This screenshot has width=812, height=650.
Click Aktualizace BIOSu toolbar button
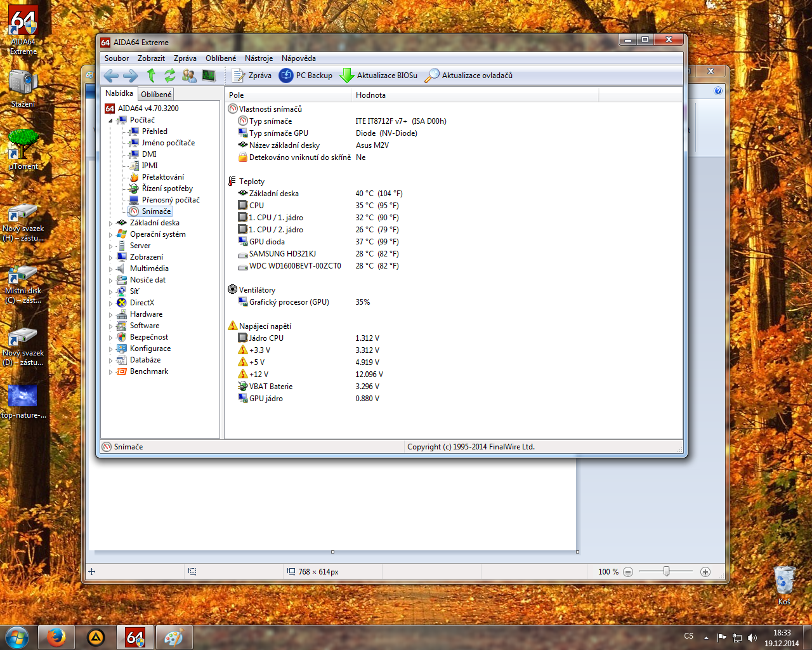pyautogui.click(x=379, y=76)
